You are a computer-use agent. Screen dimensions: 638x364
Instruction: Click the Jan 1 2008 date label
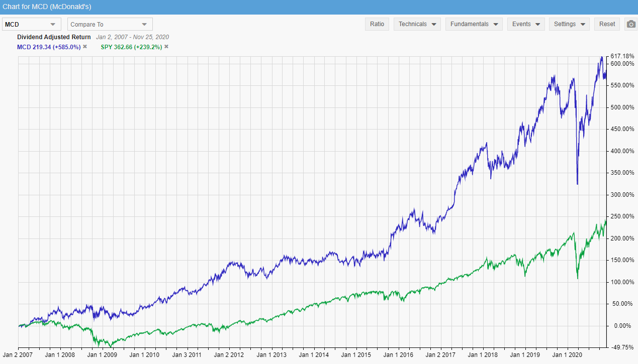[60, 354]
